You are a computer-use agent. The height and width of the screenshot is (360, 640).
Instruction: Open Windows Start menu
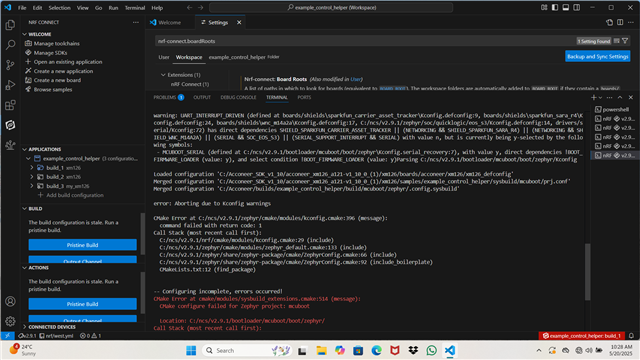click(191, 351)
